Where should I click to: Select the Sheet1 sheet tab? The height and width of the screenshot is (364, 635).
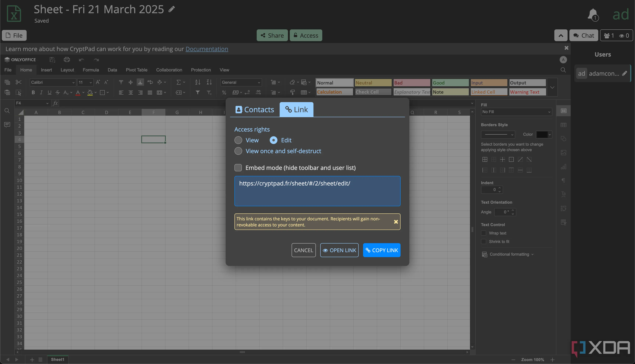click(58, 359)
